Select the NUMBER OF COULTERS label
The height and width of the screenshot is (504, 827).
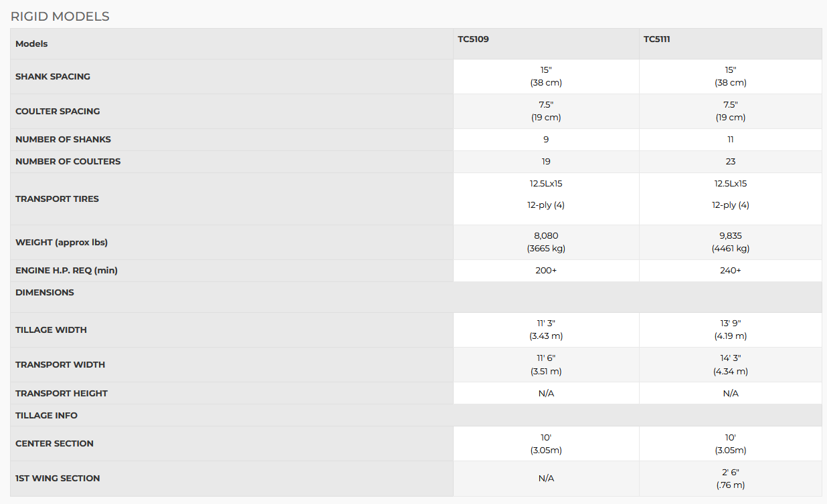[x=68, y=162]
